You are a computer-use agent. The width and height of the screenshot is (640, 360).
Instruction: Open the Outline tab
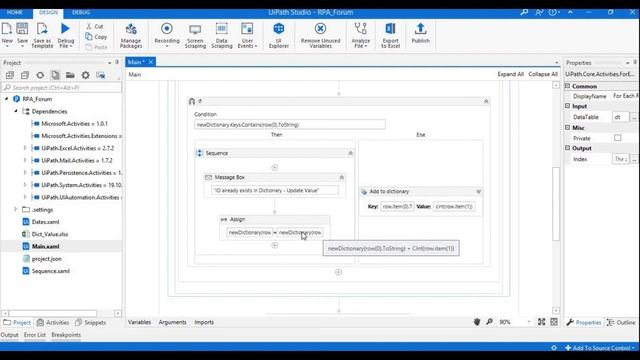click(x=621, y=322)
